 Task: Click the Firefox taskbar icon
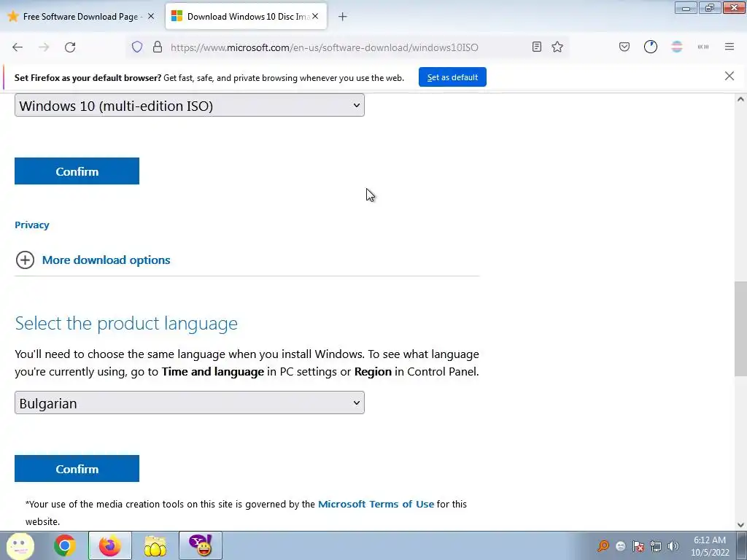pyautogui.click(x=109, y=545)
